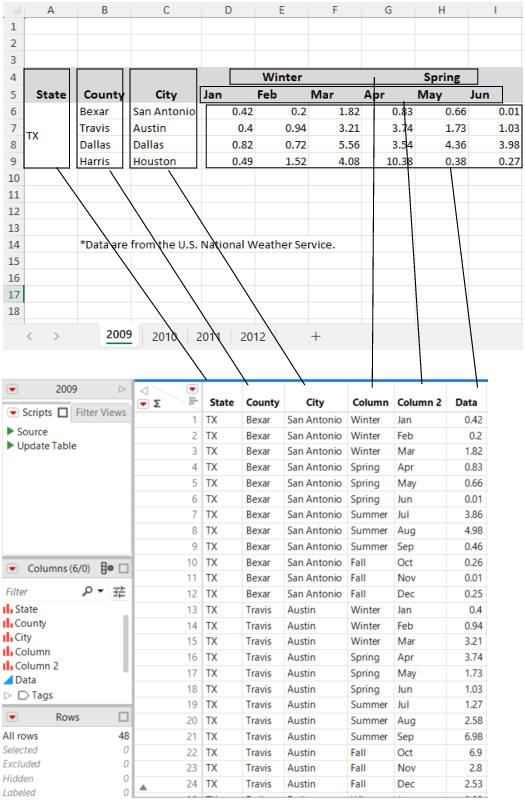The height and width of the screenshot is (800, 525).
Task: Open the Rows panel red triangle menu
Action: click(12, 717)
